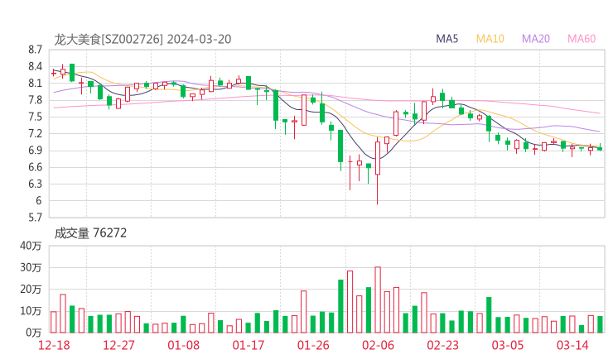The width and height of the screenshot is (613, 364).
Task: Click the MA10 legend label
Action: 490,39
